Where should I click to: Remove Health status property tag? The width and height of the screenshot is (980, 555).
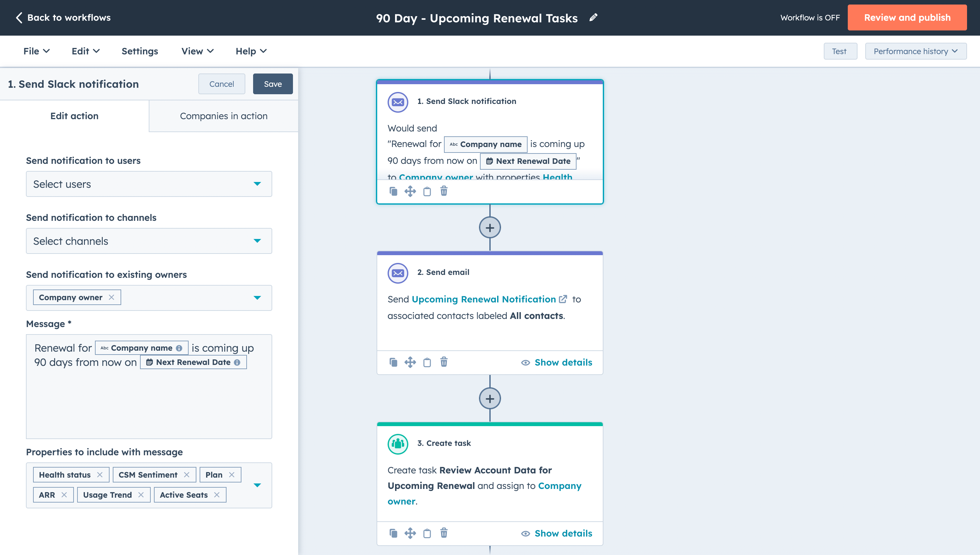click(x=99, y=475)
